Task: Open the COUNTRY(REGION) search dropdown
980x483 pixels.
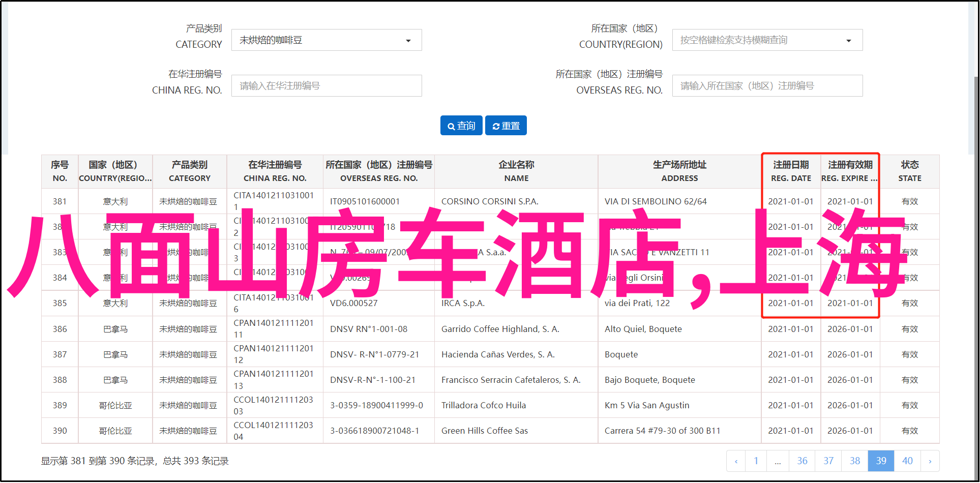Action: (x=767, y=40)
